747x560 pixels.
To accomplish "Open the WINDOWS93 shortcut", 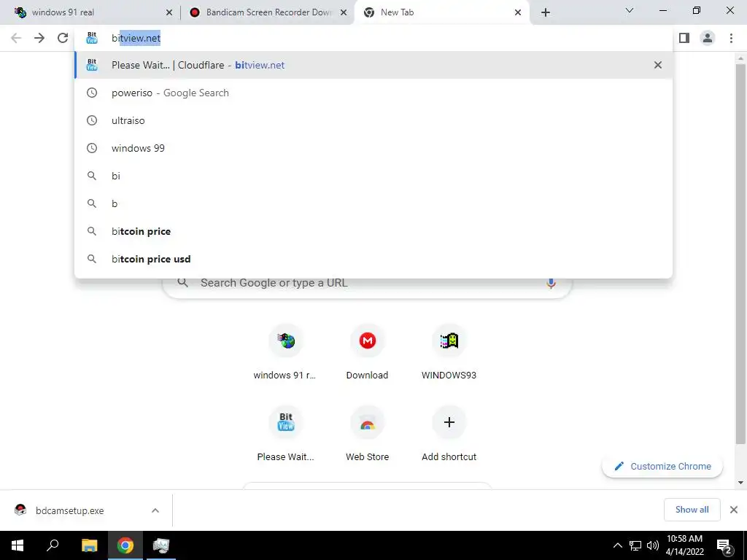I will [449, 352].
